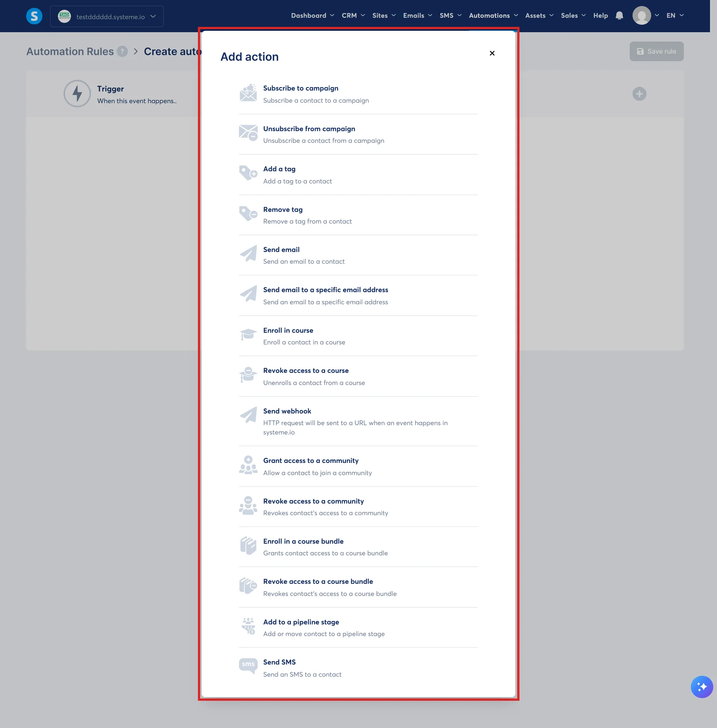
Task: Open the Dashboard menu
Action: (x=313, y=15)
